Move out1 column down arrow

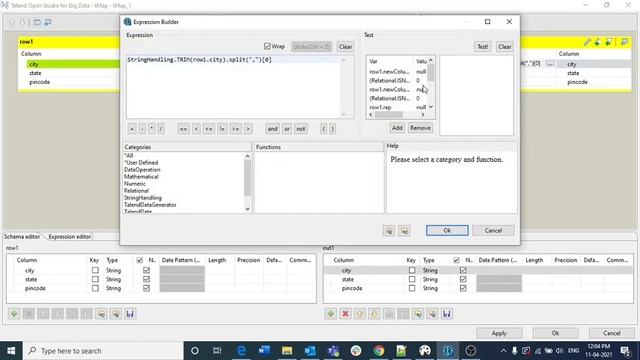click(x=374, y=313)
